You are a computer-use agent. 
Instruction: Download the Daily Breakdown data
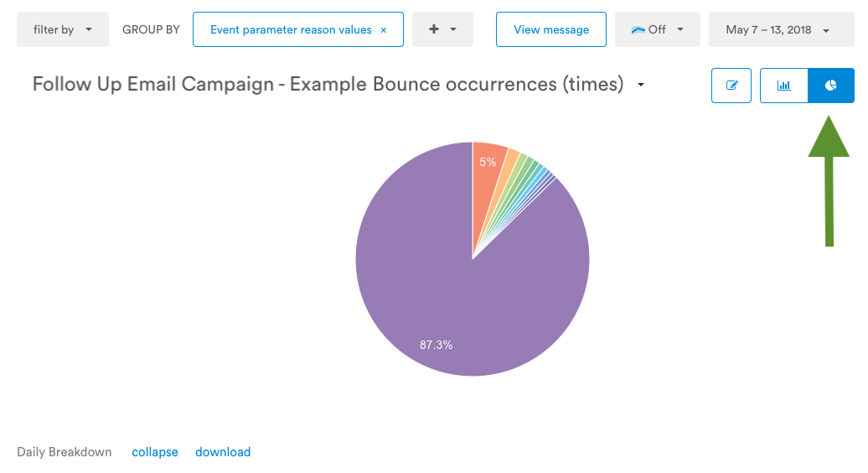[x=223, y=452]
